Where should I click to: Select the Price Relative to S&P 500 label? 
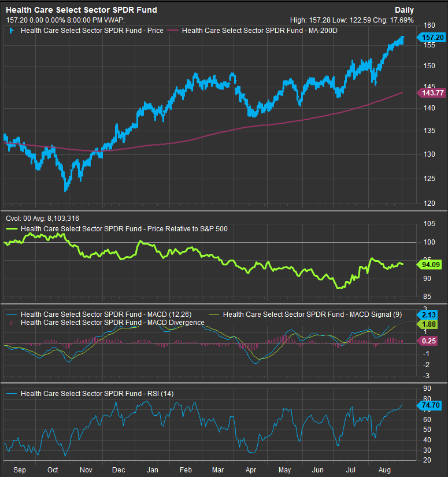coord(124,229)
